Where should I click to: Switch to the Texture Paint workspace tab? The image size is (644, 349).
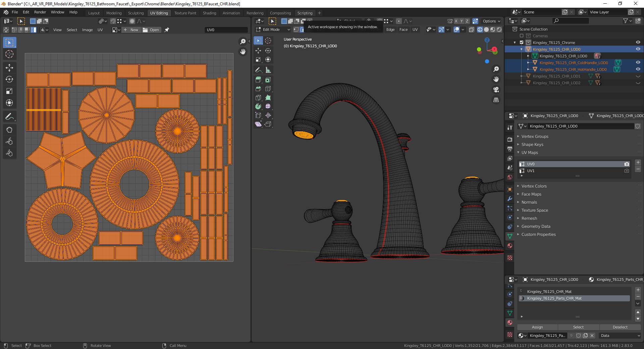click(185, 13)
